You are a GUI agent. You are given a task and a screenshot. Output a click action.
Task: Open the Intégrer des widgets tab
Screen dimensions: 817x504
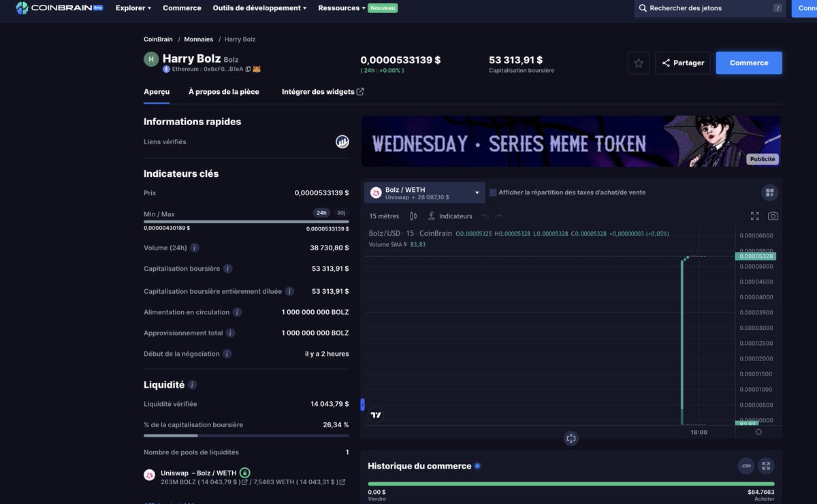point(323,92)
